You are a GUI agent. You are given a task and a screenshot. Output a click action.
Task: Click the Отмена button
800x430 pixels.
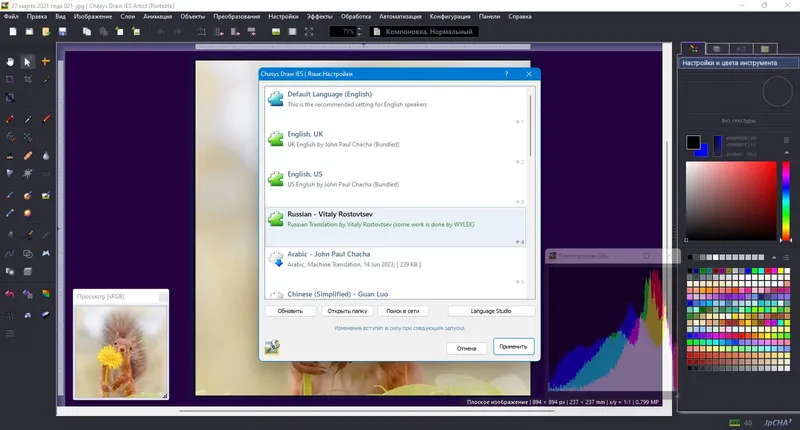pos(466,348)
